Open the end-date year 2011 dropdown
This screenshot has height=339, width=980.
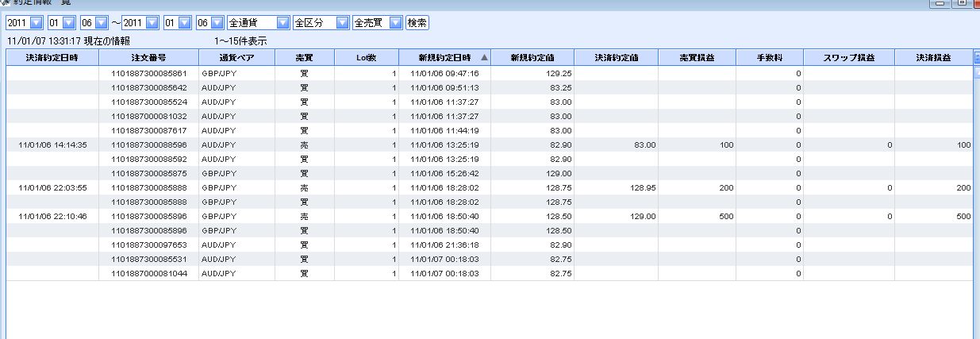click(152, 23)
